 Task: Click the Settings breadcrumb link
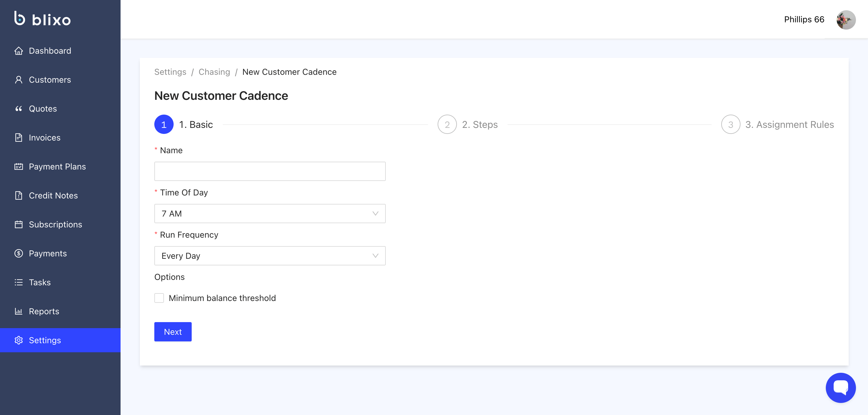point(170,72)
